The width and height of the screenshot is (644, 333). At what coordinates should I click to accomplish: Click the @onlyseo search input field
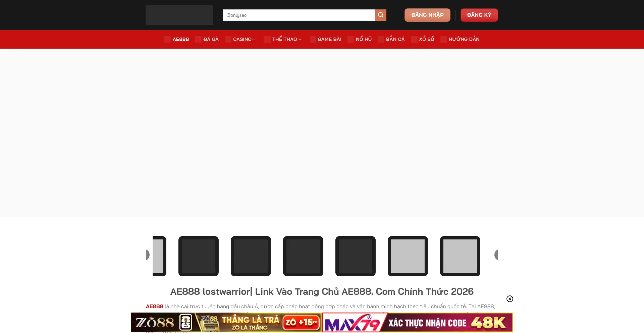[299, 15]
